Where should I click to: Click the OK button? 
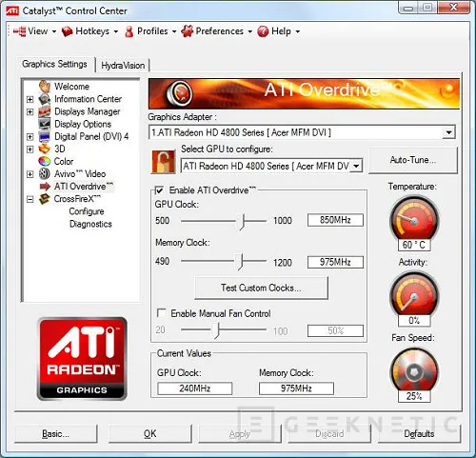[150, 433]
